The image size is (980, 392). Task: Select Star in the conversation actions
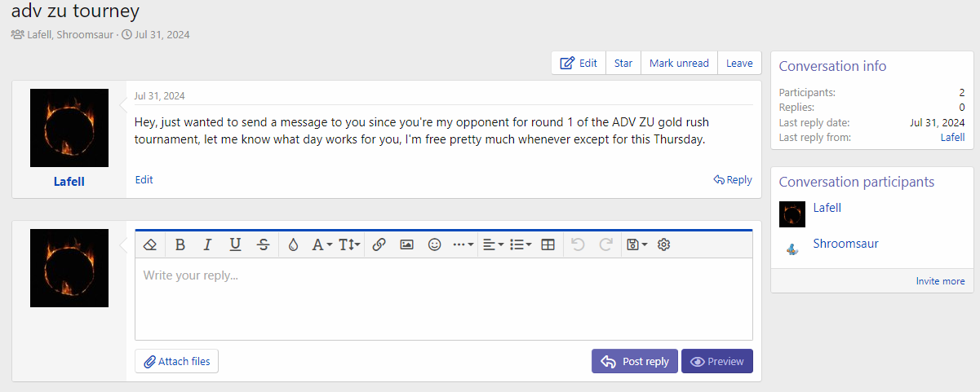pos(623,63)
